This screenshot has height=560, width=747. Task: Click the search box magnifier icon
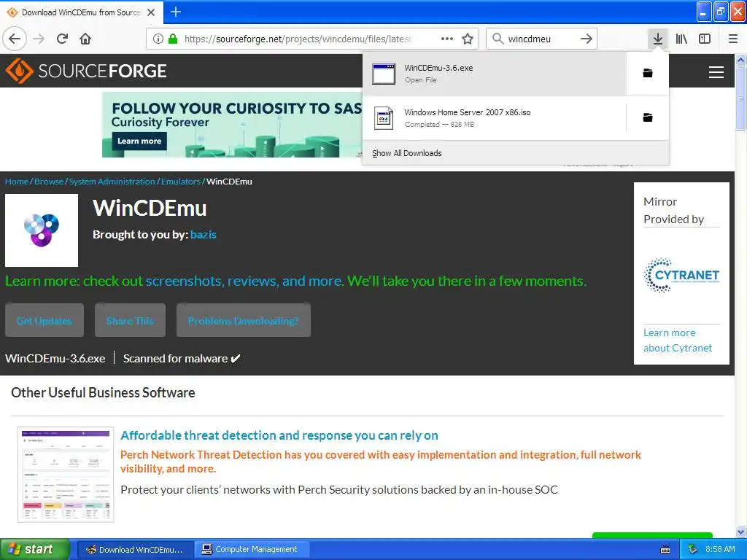coord(498,39)
